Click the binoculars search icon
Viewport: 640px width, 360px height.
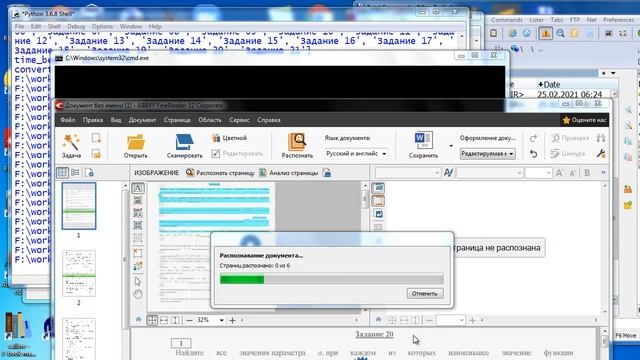pyautogui.click(x=601, y=138)
